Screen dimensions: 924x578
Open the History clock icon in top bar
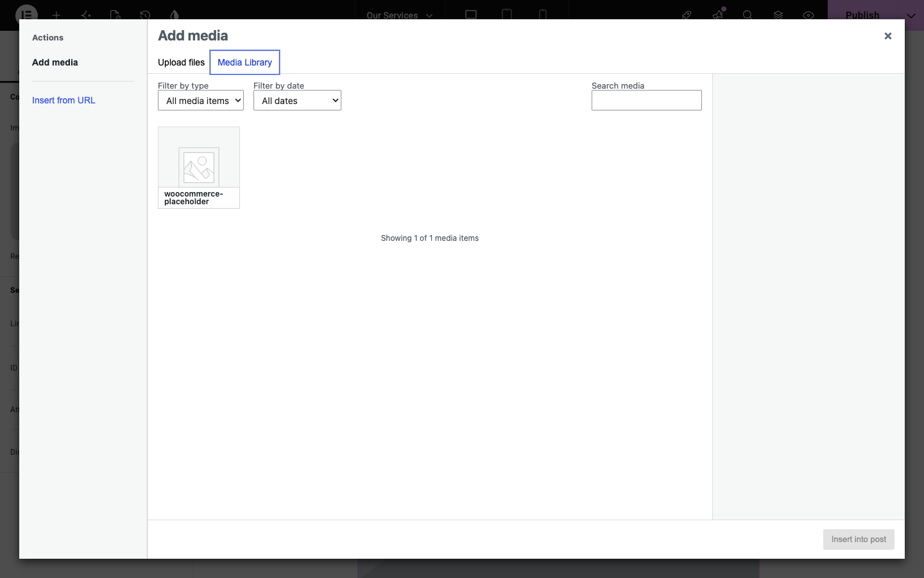coord(145,15)
